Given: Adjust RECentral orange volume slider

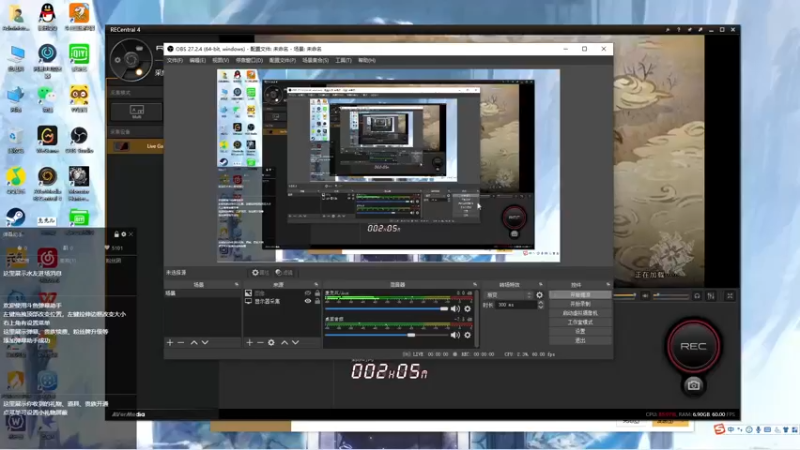Looking at the screenshot, I should pos(624,295).
